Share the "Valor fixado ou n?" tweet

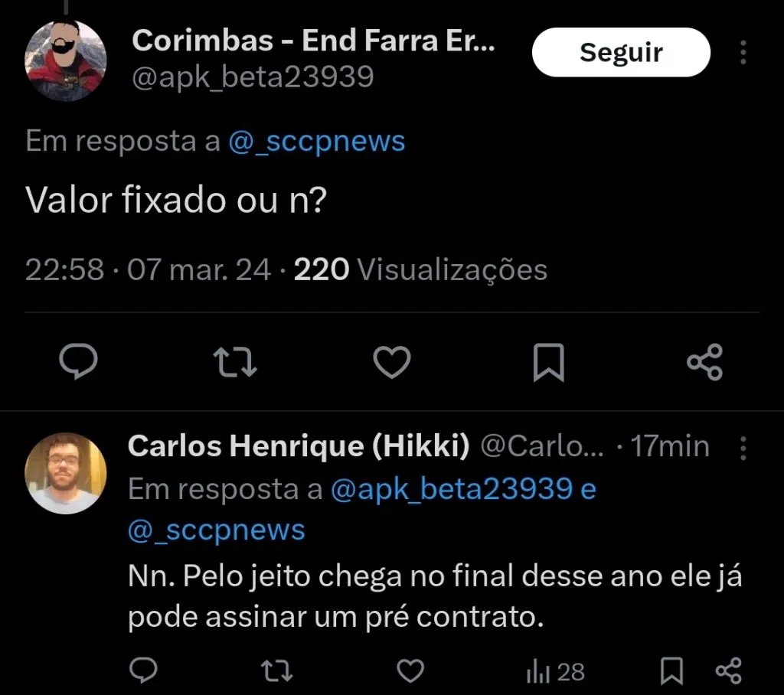[x=705, y=363]
